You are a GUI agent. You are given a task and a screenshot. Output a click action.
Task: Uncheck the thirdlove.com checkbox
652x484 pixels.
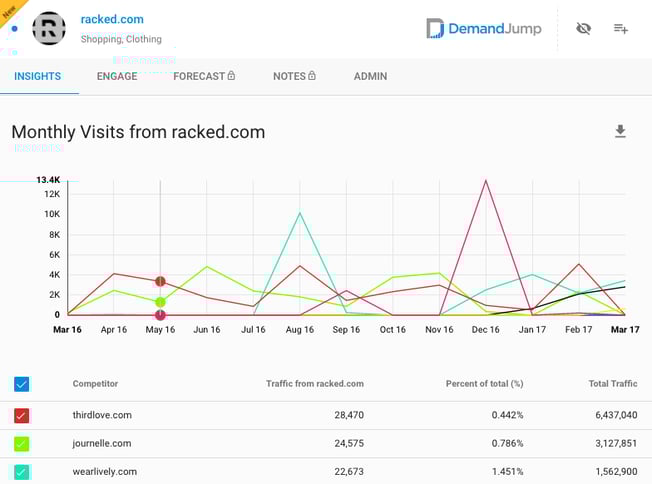(x=22, y=415)
